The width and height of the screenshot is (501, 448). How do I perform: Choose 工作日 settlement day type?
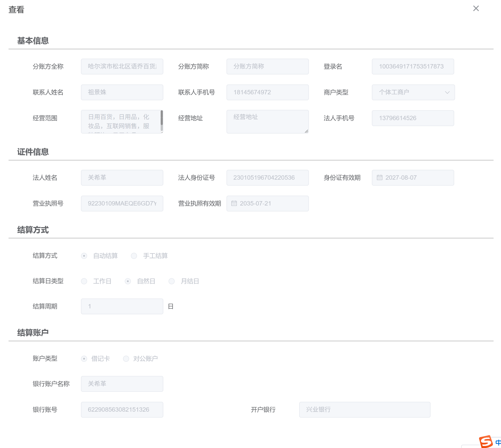[x=84, y=281]
